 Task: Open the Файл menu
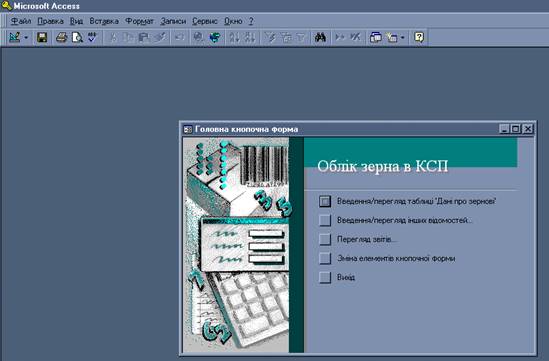pos(21,21)
